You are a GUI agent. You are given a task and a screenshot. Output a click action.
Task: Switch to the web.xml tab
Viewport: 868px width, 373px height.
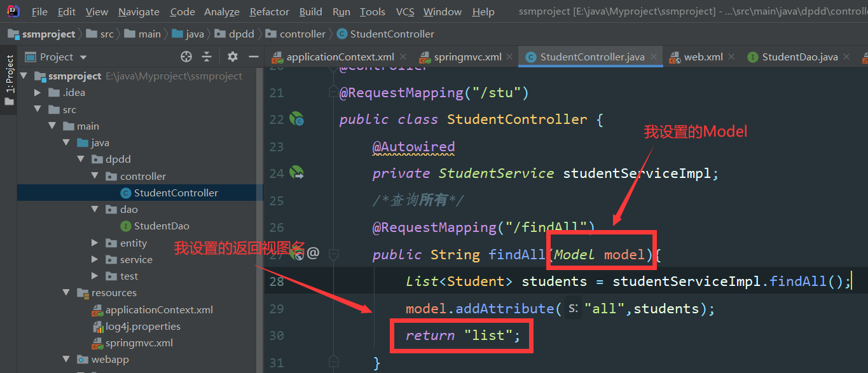pos(703,57)
